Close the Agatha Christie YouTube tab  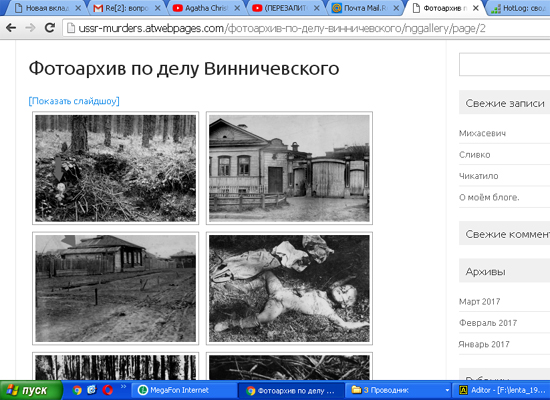[x=237, y=8]
